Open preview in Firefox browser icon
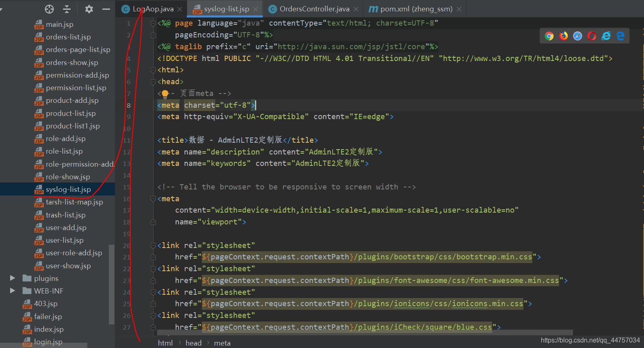The height and width of the screenshot is (348, 644). click(564, 36)
